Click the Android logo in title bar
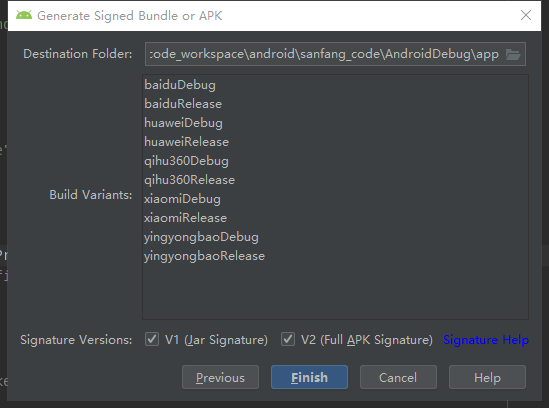The width and height of the screenshot is (549, 408). pyautogui.click(x=24, y=15)
